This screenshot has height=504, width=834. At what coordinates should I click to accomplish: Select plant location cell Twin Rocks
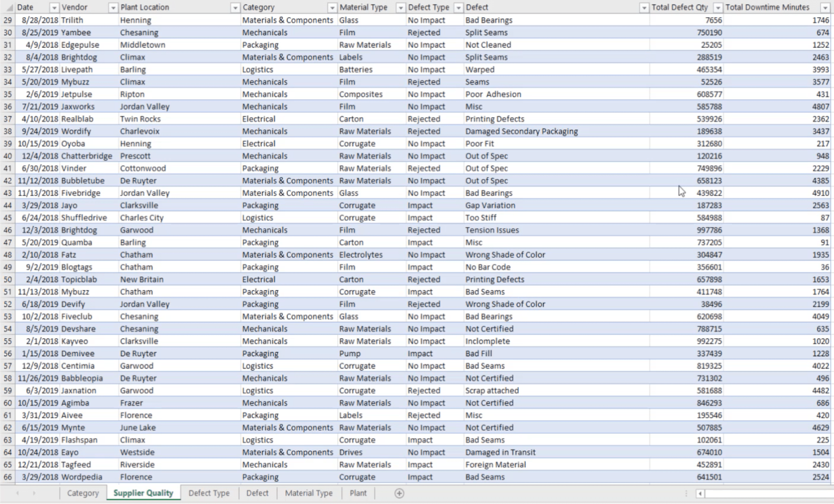[x=179, y=119]
